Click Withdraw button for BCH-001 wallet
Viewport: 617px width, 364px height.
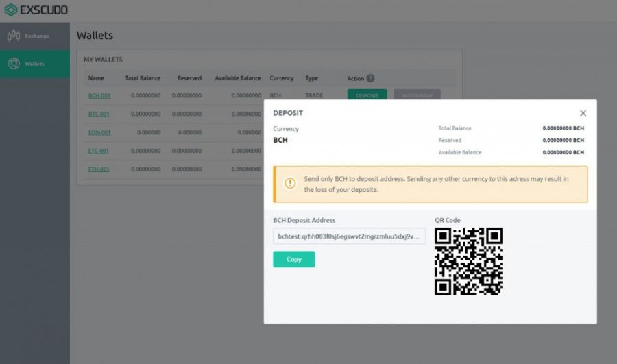[x=417, y=95]
